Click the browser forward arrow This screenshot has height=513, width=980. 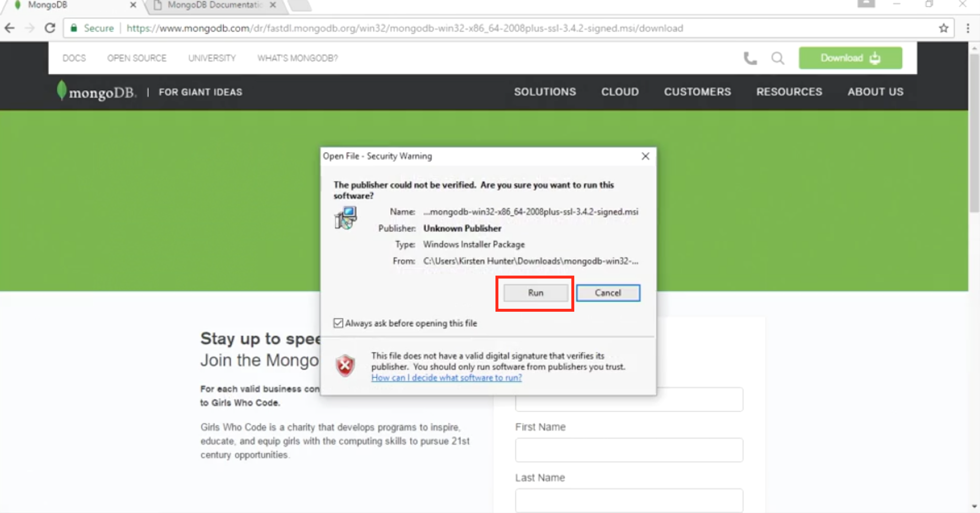coord(30,28)
